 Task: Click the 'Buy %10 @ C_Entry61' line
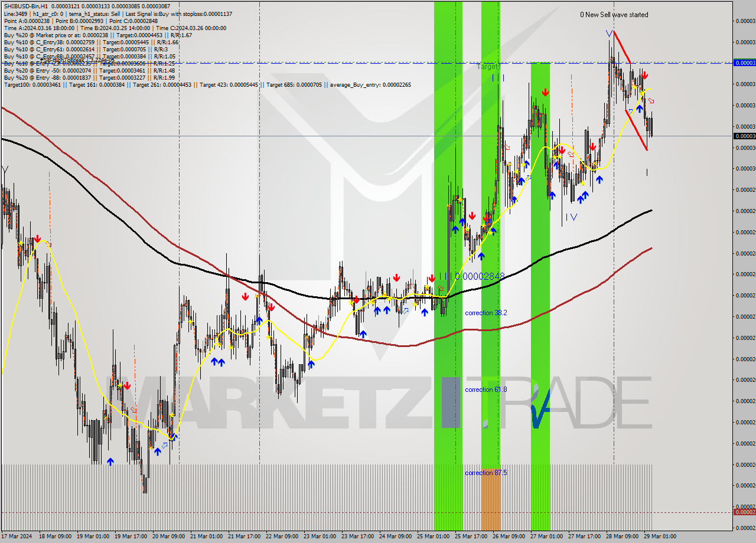point(86,49)
